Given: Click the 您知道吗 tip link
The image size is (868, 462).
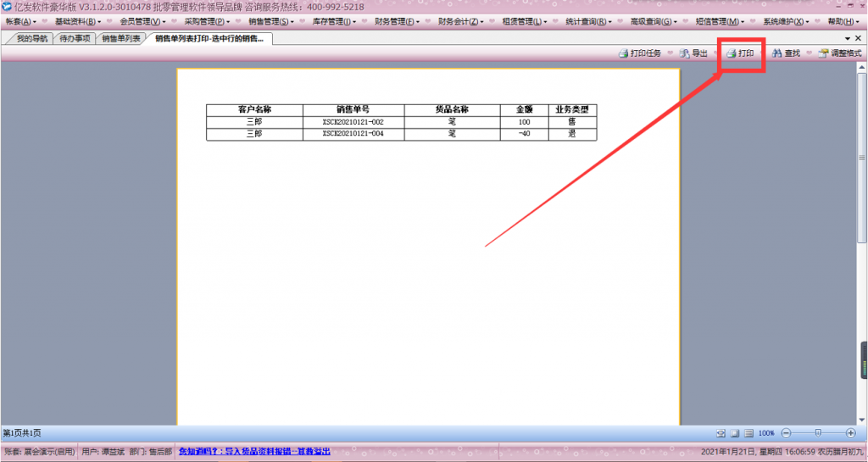Looking at the screenshot, I should [254, 452].
